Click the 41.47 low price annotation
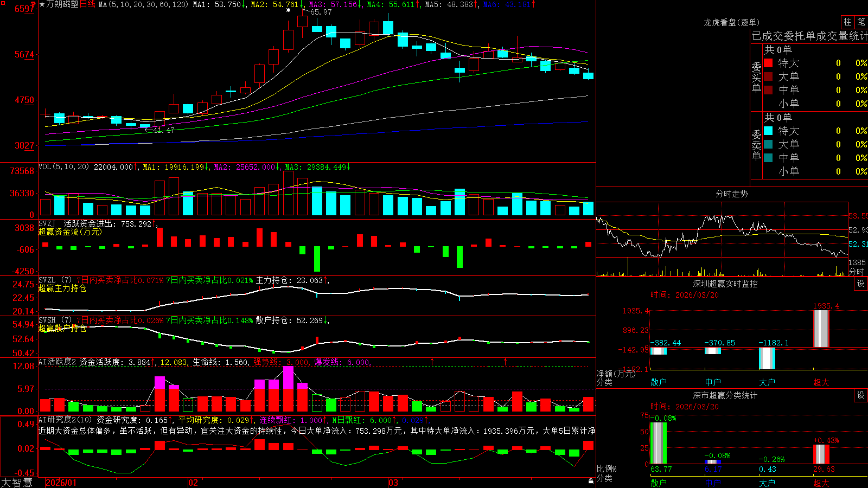The image size is (868, 488). coord(164,130)
